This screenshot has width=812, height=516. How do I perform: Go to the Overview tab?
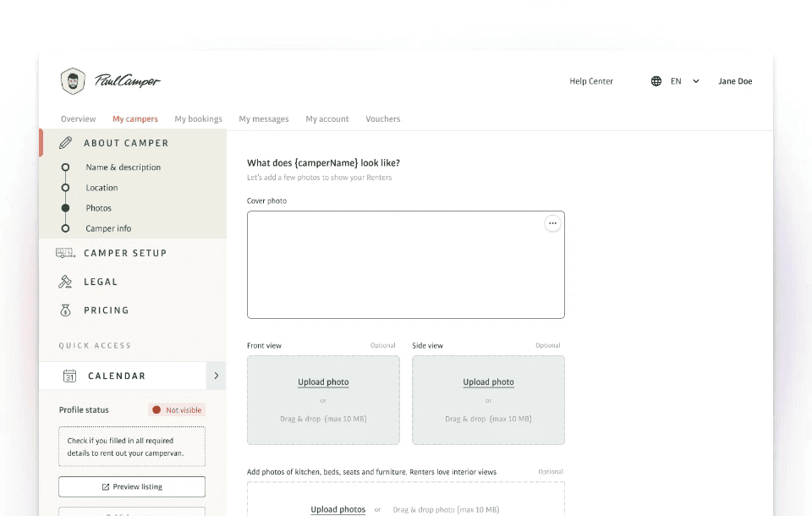tap(78, 118)
